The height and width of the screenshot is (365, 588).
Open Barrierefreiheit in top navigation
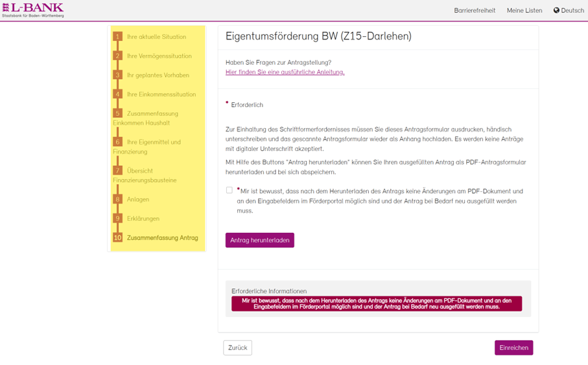click(x=475, y=10)
